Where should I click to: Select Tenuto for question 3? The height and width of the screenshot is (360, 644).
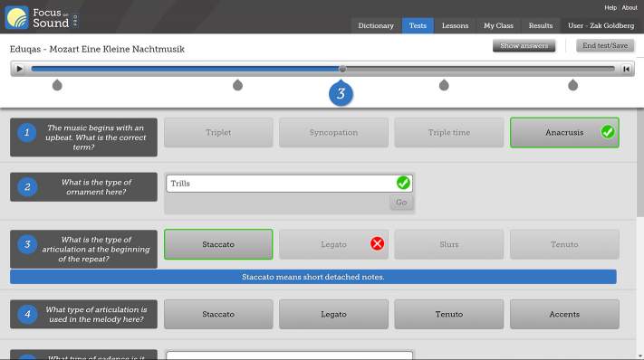tap(564, 244)
